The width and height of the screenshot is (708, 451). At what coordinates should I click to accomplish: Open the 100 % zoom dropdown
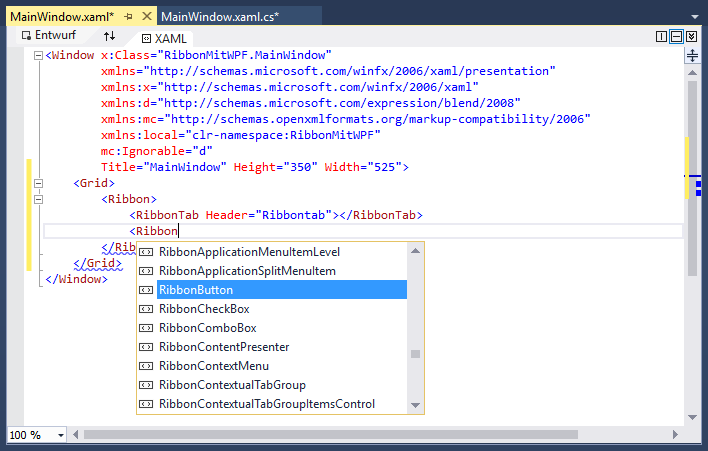click(x=61, y=435)
